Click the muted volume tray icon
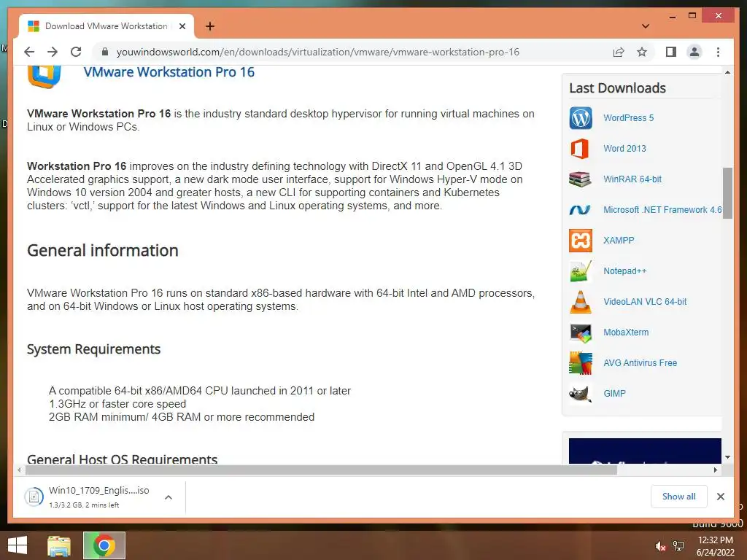The image size is (747, 560). click(x=660, y=546)
